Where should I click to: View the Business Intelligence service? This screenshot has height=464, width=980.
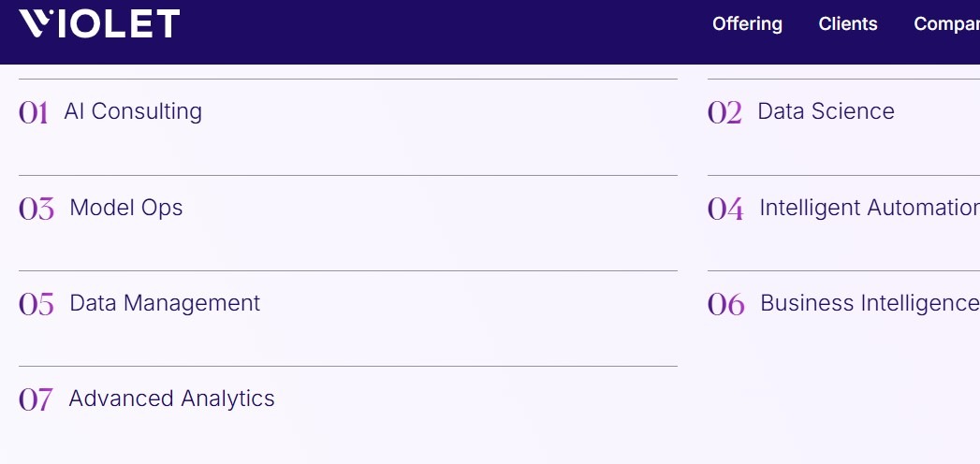pos(869,303)
